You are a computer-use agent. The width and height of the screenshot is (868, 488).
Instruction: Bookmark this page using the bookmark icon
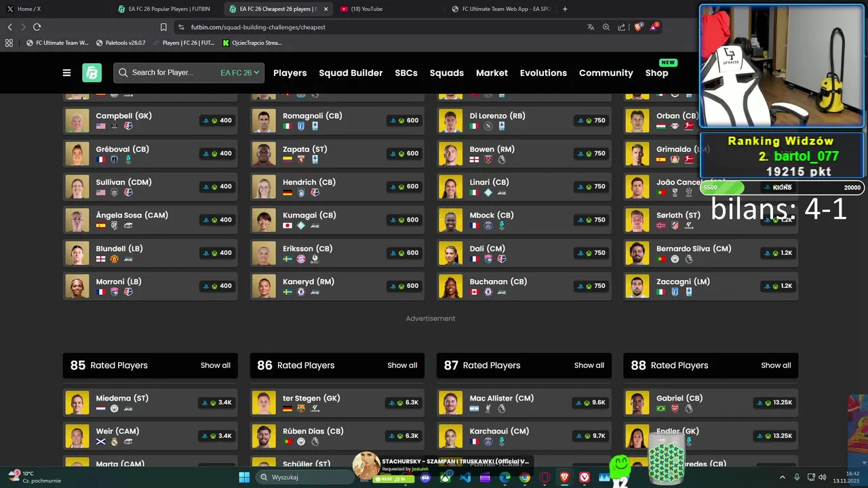pyautogui.click(x=163, y=27)
